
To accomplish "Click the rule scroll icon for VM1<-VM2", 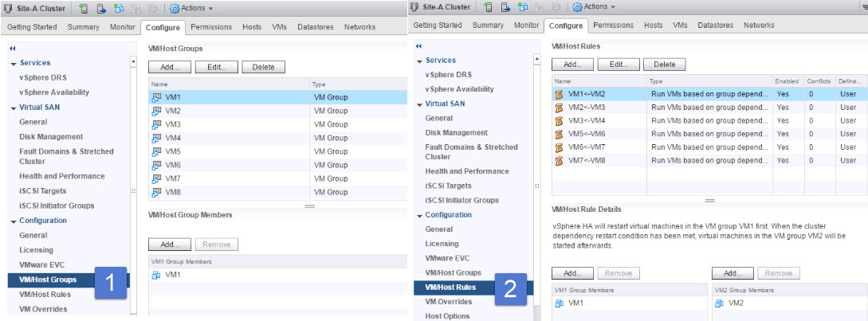I will pyautogui.click(x=559, y=94).
